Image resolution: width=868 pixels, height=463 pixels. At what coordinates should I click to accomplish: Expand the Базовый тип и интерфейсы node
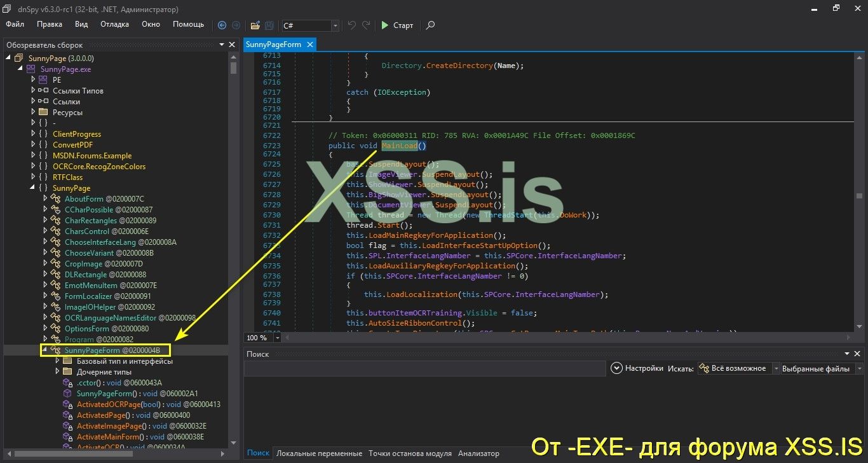coord(57,361)
